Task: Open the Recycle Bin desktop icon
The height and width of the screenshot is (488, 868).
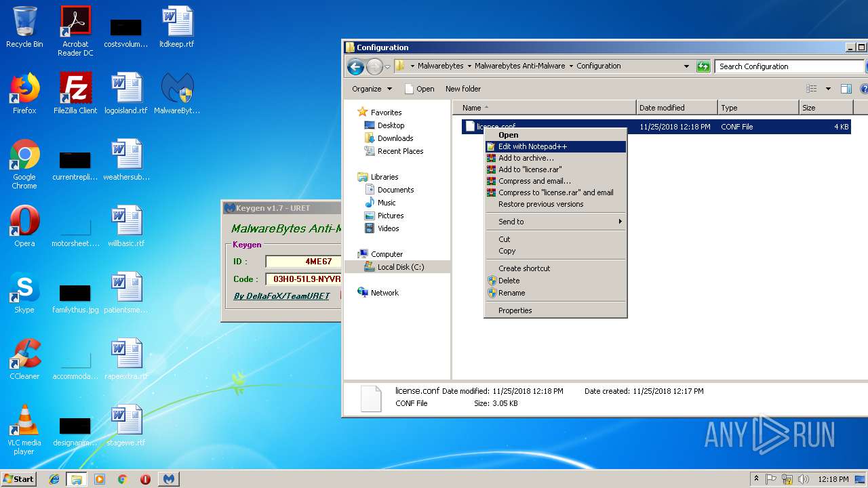Action: point(24,27)
